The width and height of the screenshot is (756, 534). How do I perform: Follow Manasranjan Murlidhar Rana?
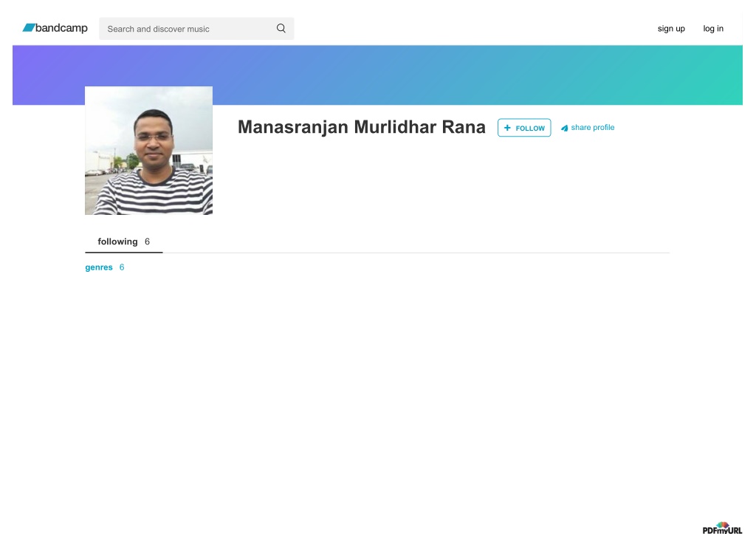524,128
